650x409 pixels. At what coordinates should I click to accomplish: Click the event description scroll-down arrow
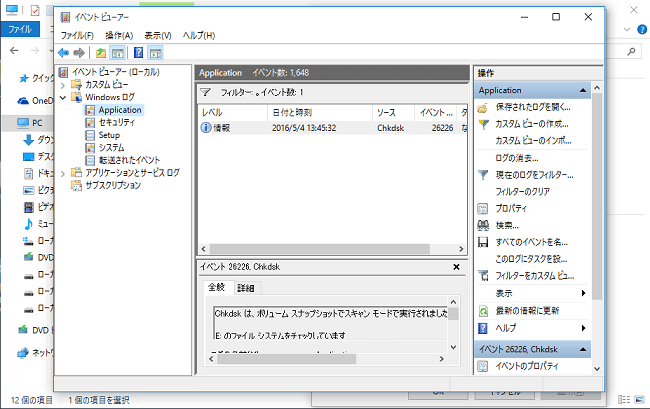point(453,347)
